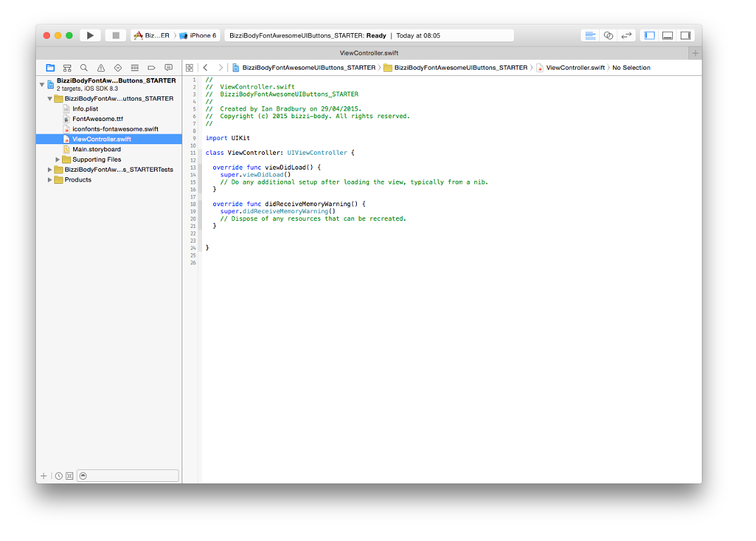
Task: Collapse the BizziBodyFontAw...uttons_STARTER folder
Action: click(x=49, y=98)
